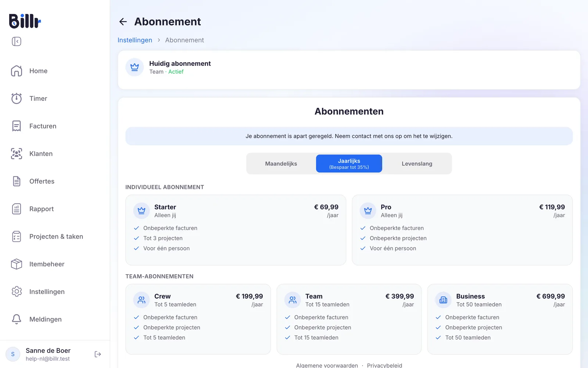Select the Offertes document icon
The width and height of the screenshot is (588, 368).
[17, 181]
